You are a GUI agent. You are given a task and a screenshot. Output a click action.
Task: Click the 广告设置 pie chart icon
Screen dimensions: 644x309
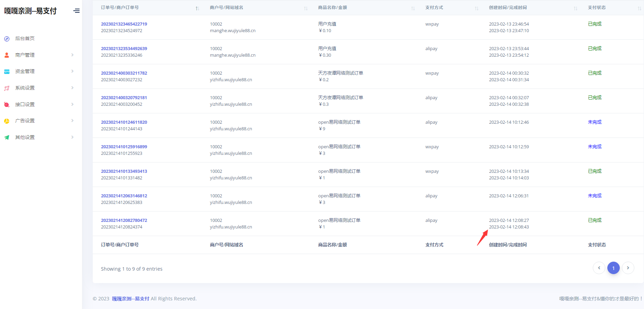[7, 121]
